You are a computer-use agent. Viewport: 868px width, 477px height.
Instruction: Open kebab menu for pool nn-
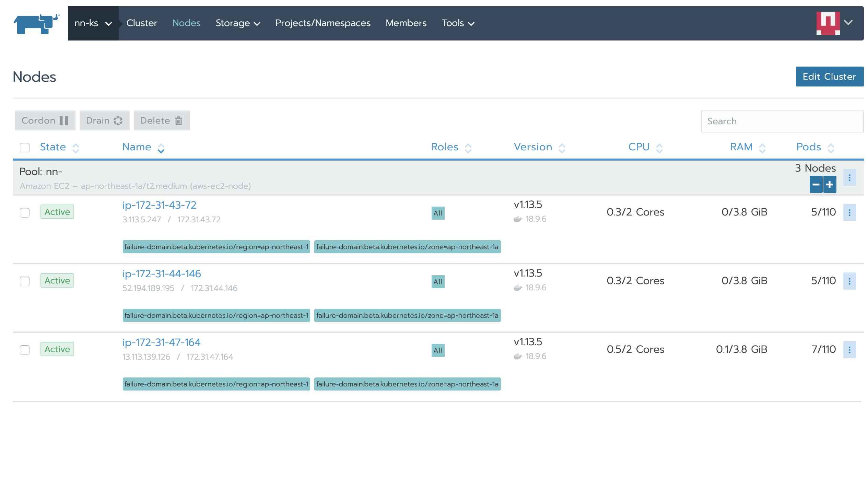pyautogui.click(x=849, y=178)
